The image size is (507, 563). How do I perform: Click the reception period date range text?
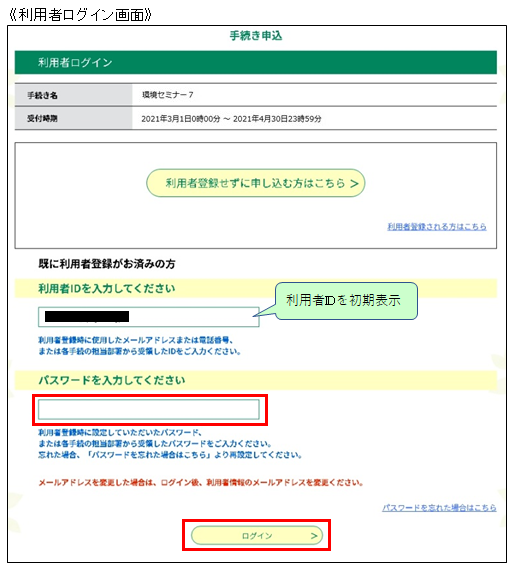(231, 119)
